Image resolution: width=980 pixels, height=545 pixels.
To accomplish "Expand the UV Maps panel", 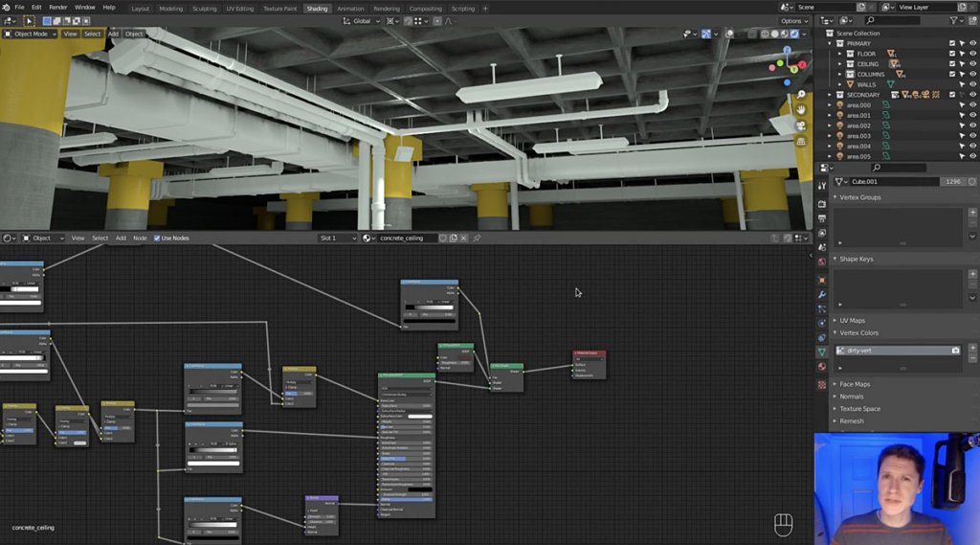I will (852, 320).
